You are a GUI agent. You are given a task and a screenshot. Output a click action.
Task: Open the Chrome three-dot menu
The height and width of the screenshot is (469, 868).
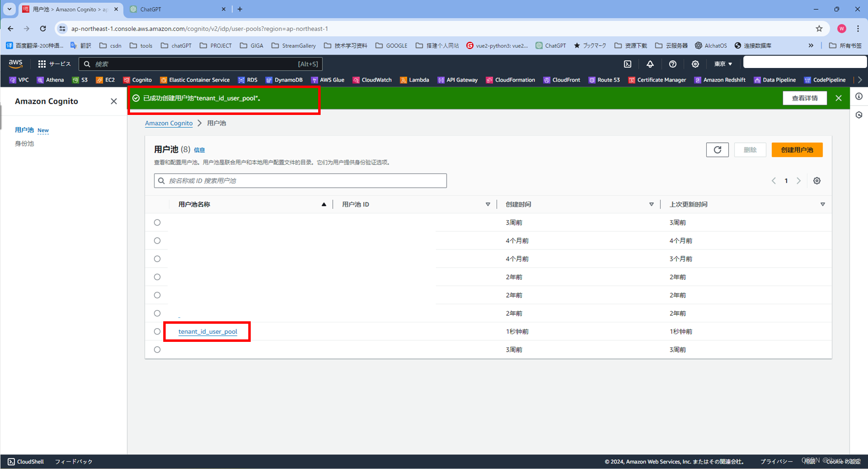858,29
